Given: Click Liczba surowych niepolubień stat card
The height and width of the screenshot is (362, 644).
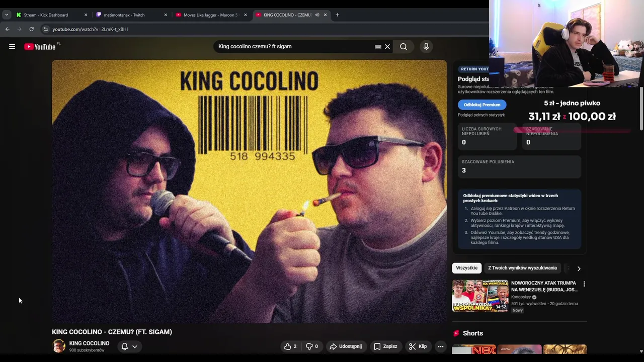Looking at the screenshot, I should pos(487,136).
